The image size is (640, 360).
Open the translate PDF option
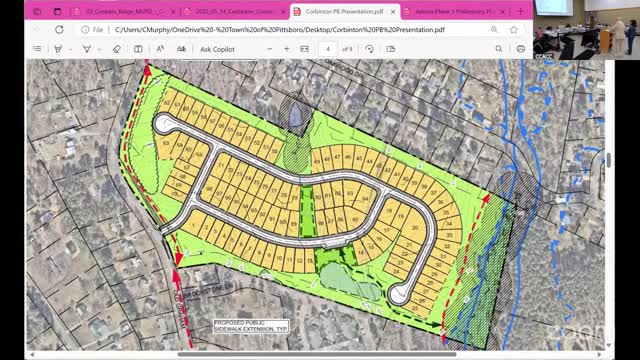pos(181,49)
